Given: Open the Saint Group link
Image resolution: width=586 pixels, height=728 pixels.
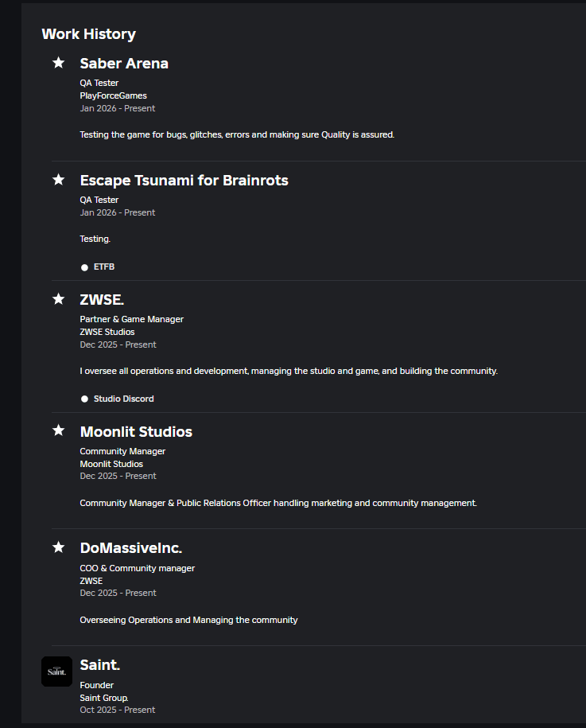Looking at the screenshot, I should pos(103,698).
